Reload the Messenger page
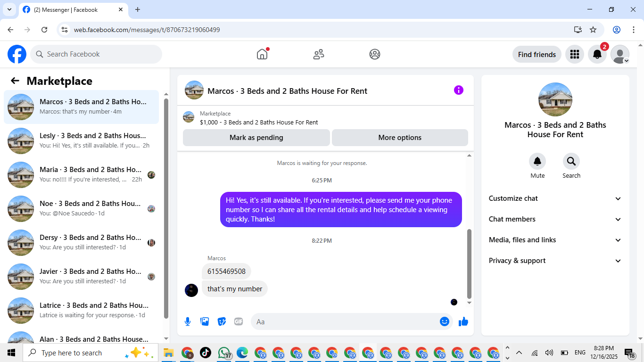 44,30
